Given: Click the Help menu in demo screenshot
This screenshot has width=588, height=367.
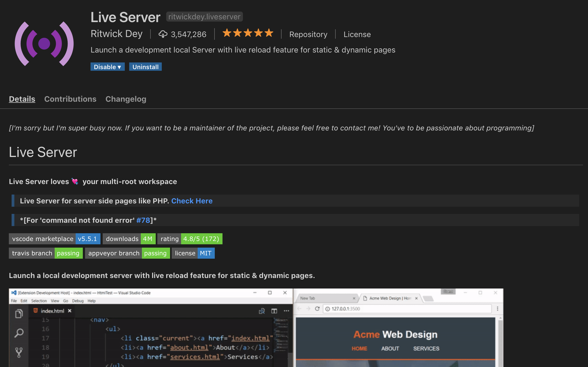Looking at the screenshot, I should [92, 301].
